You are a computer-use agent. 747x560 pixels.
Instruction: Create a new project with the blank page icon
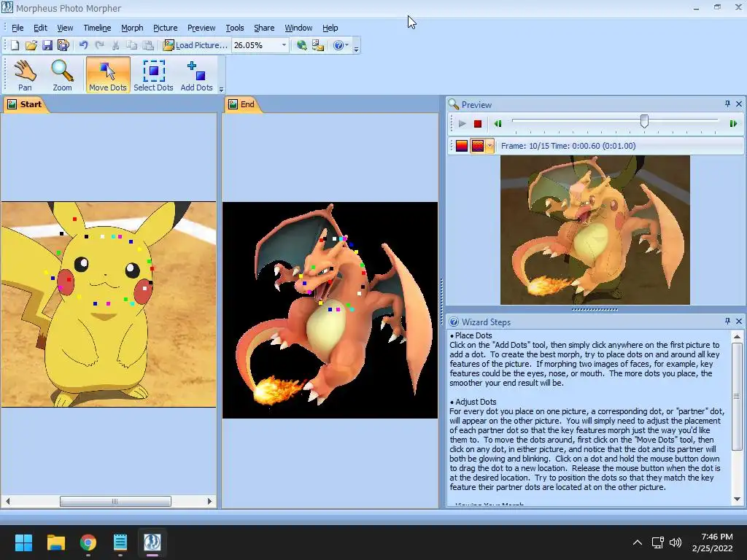(x=15, y=45)
